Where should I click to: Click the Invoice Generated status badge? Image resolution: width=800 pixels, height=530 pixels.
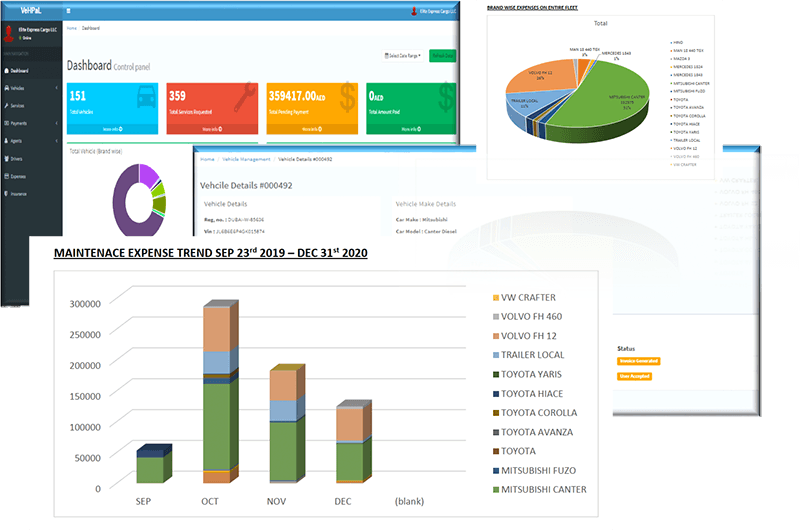tap(639, 361)
